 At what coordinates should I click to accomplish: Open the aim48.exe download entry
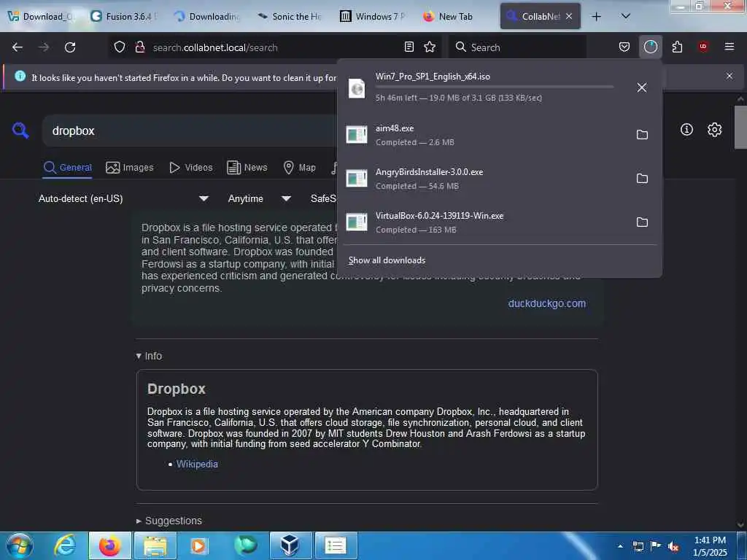pyautogui.click(x=499, y=135)
